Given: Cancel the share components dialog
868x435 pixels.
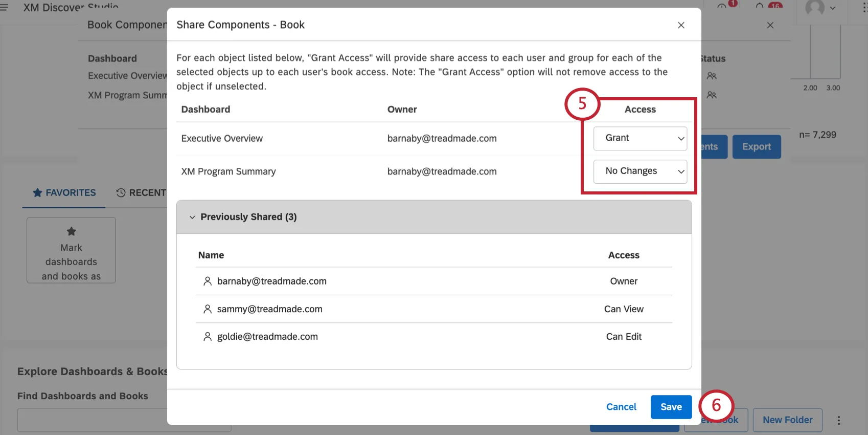Looking at the screenshot, I should click(x=621, y=407).
